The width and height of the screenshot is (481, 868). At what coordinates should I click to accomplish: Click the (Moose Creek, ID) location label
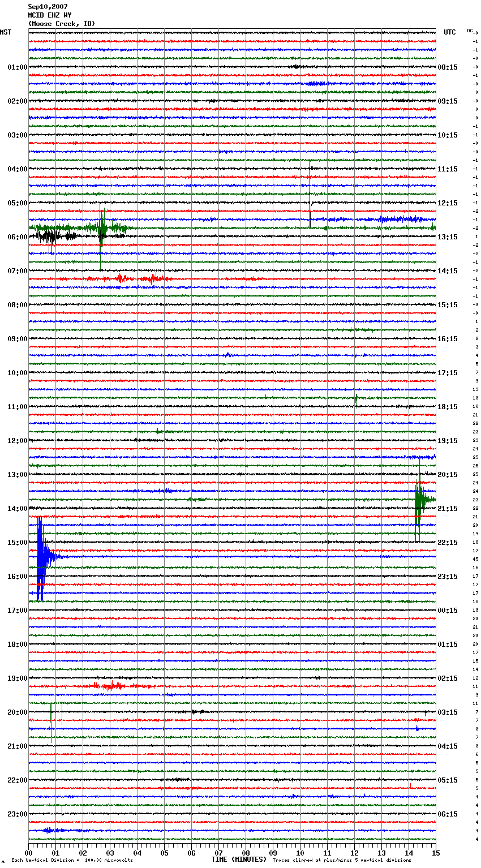click(x=62, y=24)
